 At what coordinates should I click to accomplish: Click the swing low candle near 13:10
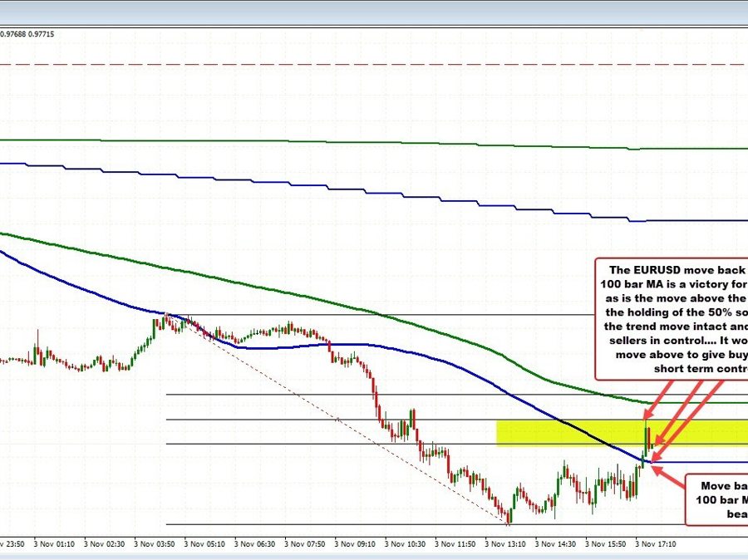[x=507, y=518]
